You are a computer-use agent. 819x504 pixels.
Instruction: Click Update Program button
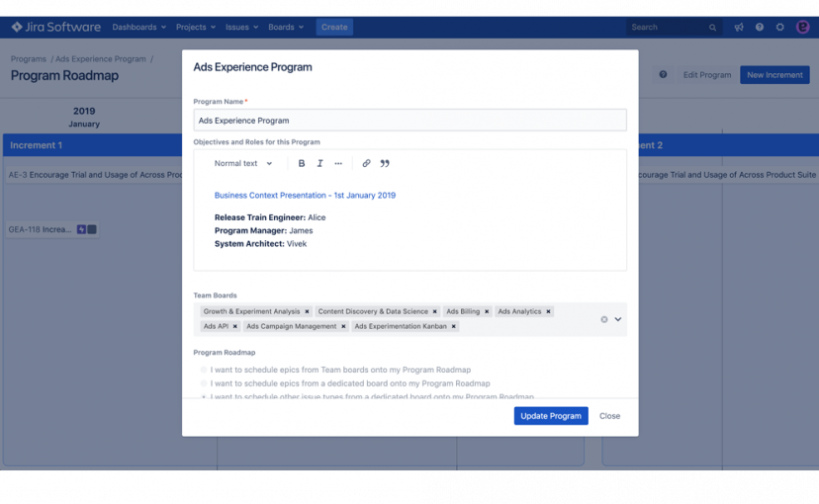click(x=551, y=416)
